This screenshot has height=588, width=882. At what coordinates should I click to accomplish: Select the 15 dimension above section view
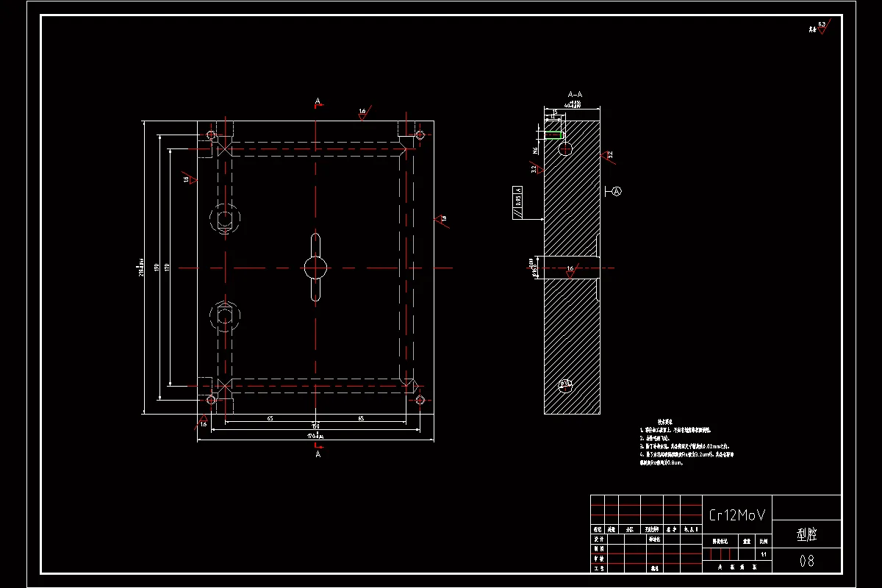point(554,113)
